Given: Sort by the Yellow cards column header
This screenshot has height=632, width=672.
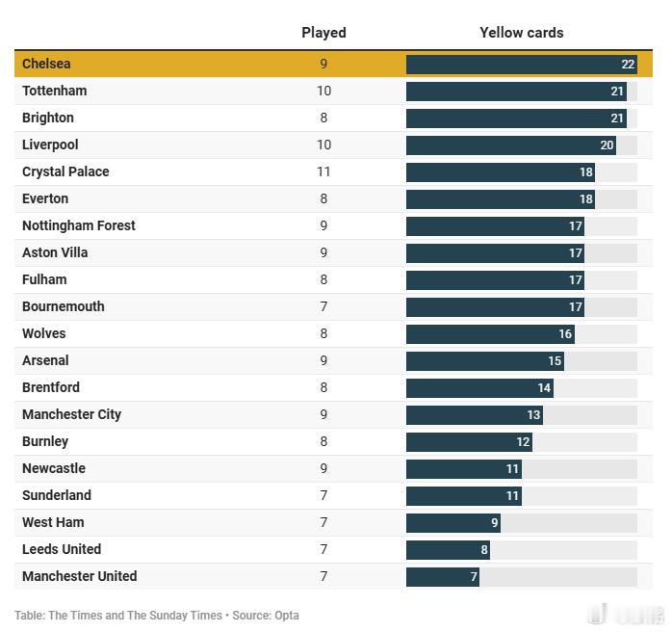Looking at the screenshot, I should (x=521, y=33).
